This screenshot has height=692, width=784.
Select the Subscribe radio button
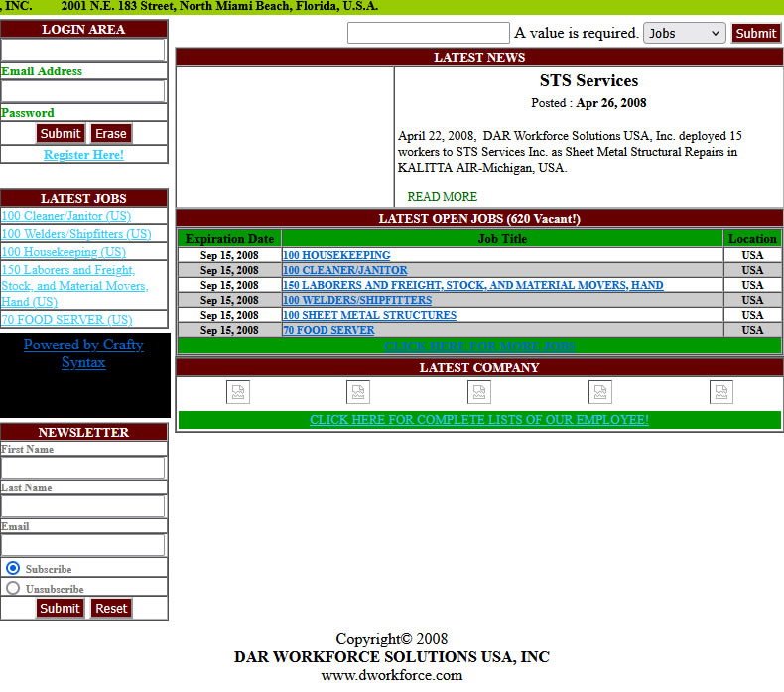coord(13,569)
